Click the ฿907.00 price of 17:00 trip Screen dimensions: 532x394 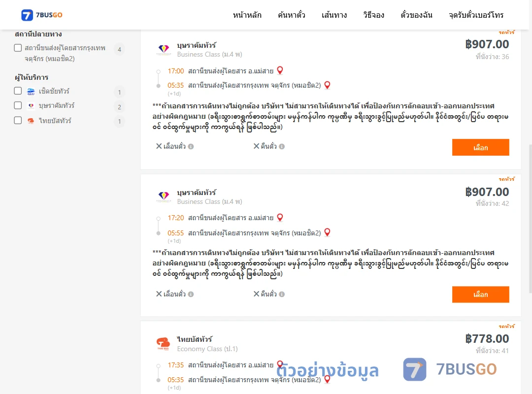(x=487, y=44)
